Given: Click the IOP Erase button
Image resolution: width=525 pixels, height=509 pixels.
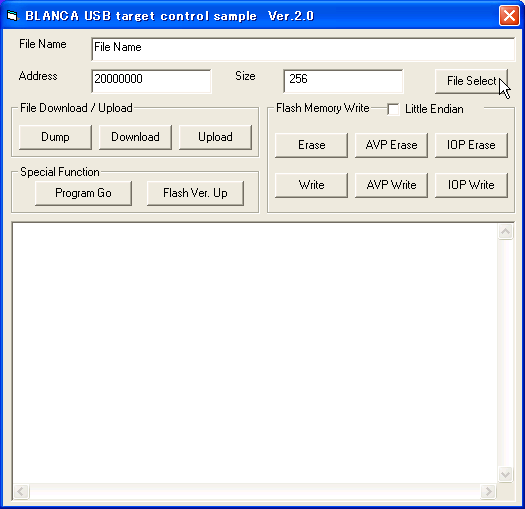Looking at the screenshot, I should pyautogui.click(x=471, y=145).
